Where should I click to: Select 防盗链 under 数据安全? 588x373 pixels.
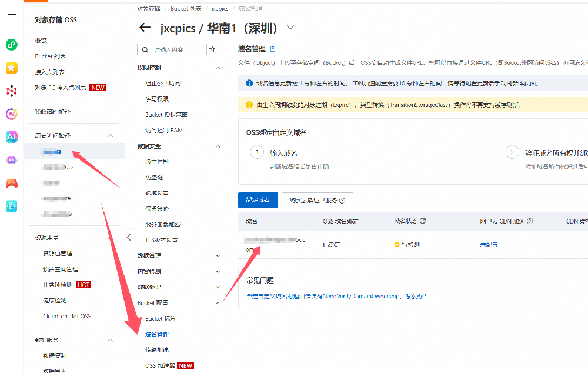coord(153,178)
